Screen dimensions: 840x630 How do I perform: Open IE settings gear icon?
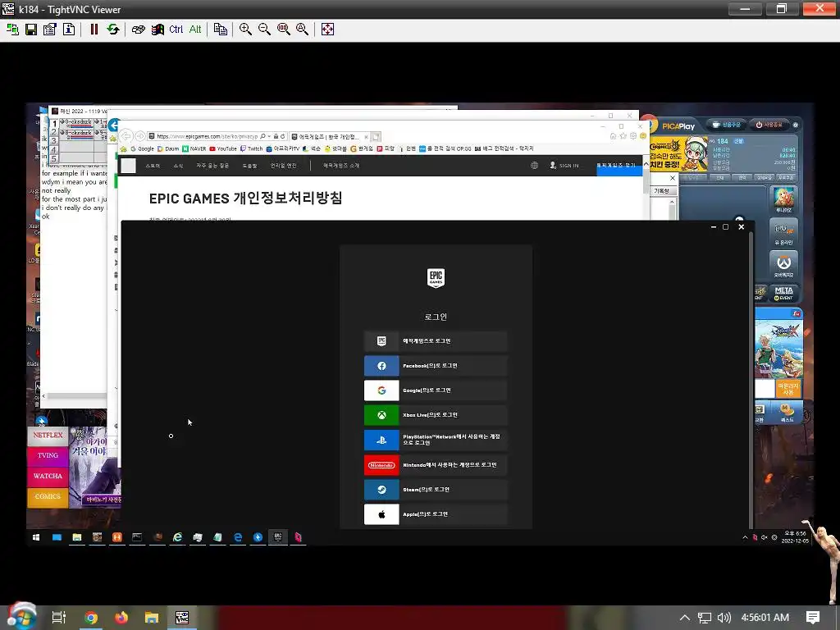[x=633, y=136]
